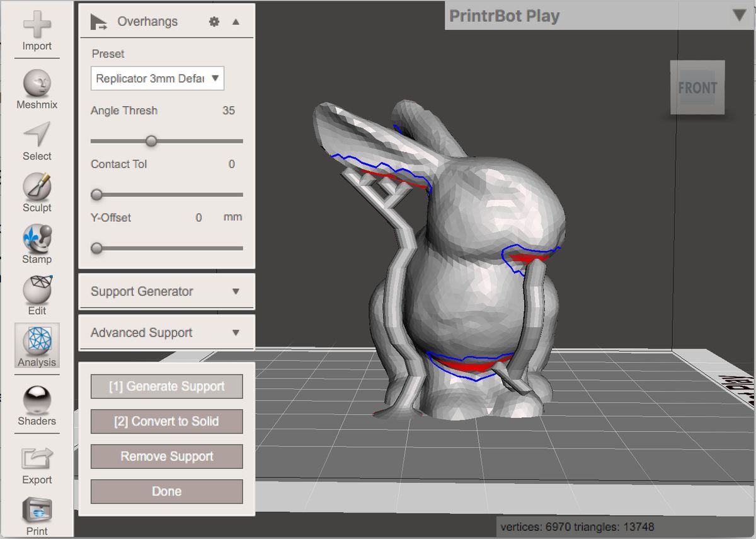The image size is (756, 539).
Task: Expand the Support Generator section
Action: (166, 291)
